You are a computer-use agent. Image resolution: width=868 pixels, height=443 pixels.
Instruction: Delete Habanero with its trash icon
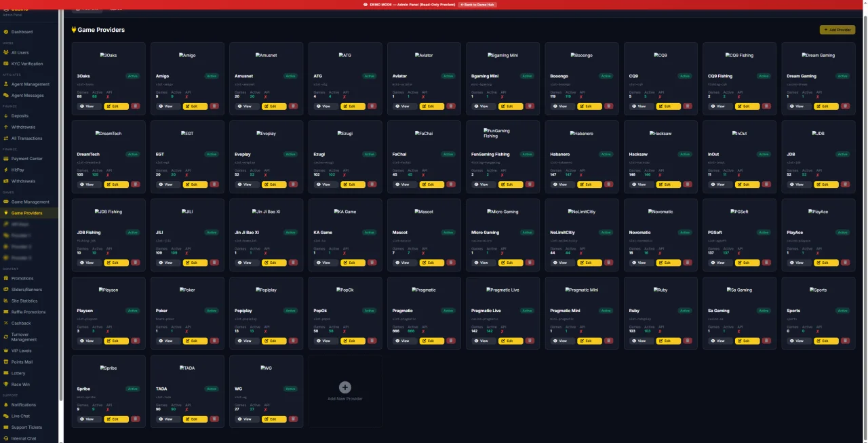pyautogui.click(x=609, y=185)
